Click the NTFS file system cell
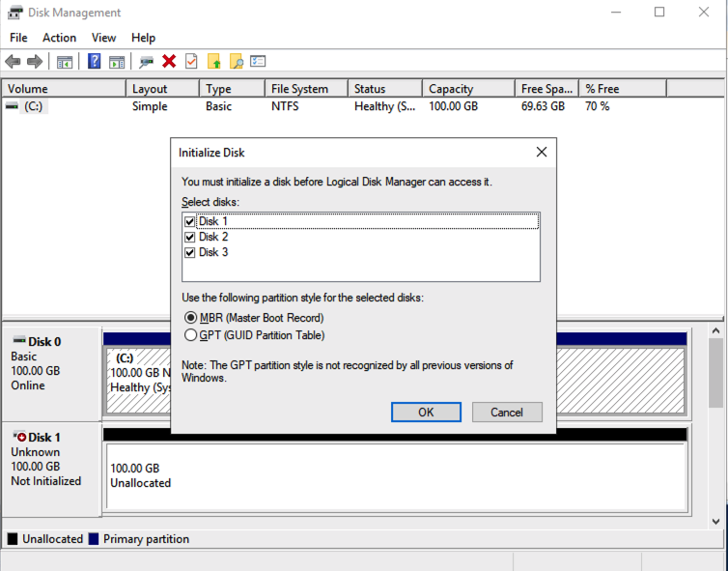 point(285,106)
